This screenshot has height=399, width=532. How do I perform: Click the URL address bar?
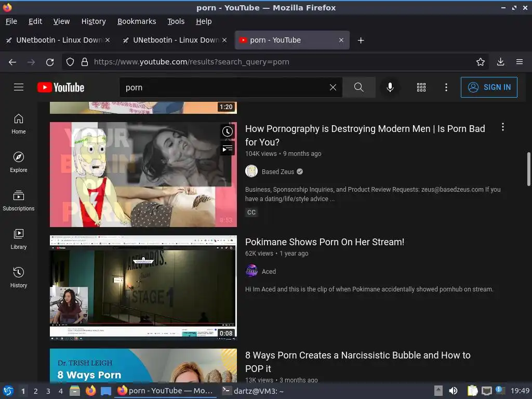pos(275,62)
